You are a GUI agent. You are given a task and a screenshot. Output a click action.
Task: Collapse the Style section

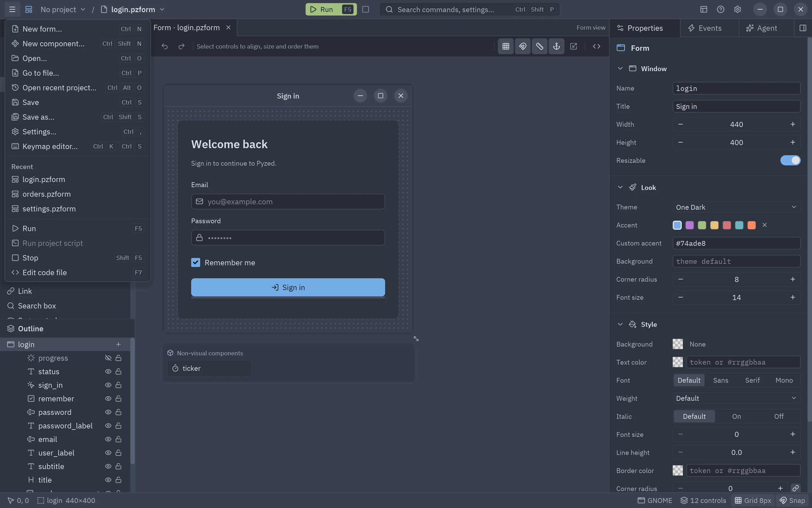(620, 324)
